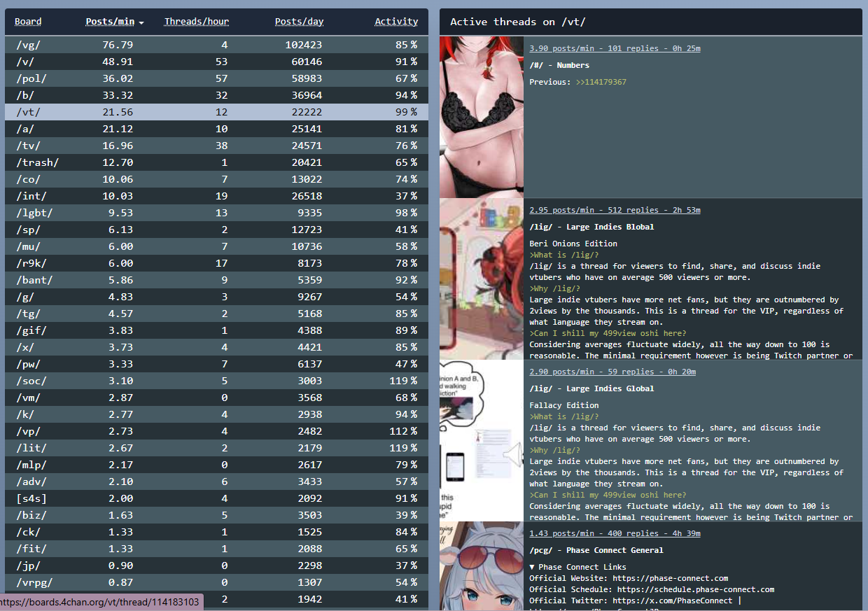Select the /vrpg/ board row
868x611 pixels.
pyautogui.click(x=216, y=582)
